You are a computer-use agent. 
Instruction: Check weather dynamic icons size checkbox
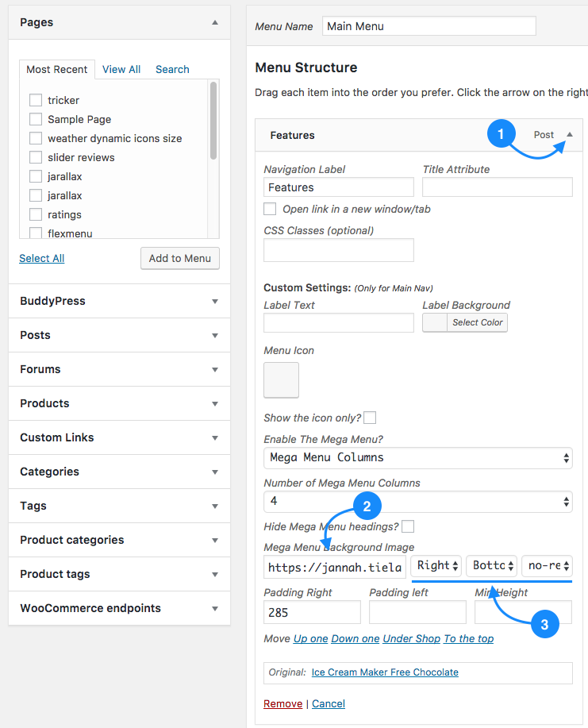tap(36, 138)
